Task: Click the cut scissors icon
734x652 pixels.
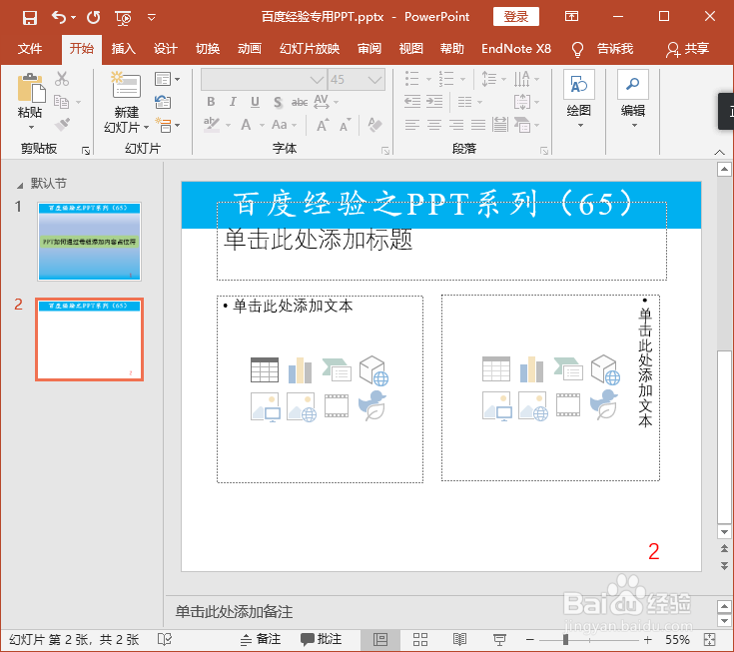Action: [x=61, y=79]
